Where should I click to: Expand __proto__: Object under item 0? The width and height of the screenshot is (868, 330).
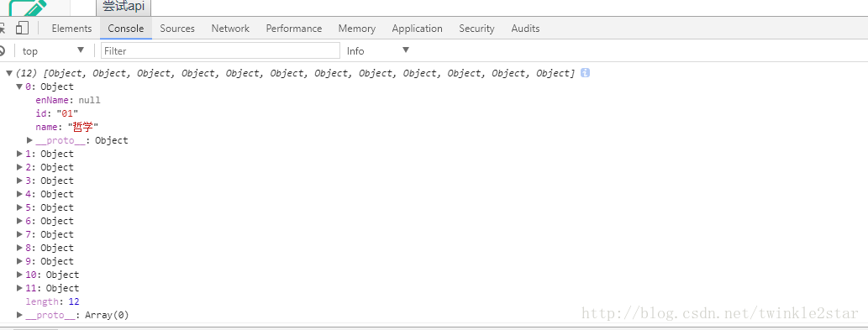[x=30, y=140]
